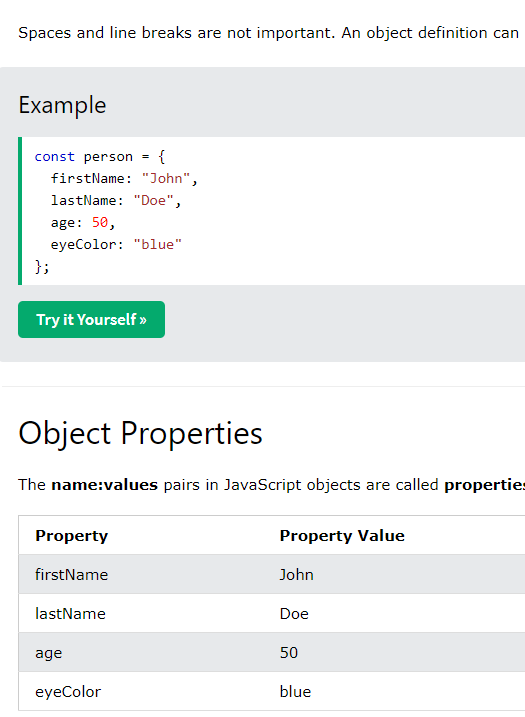Click the bold name:values text
The width and height of the screenshot is (525, 717).
[104, 485]
